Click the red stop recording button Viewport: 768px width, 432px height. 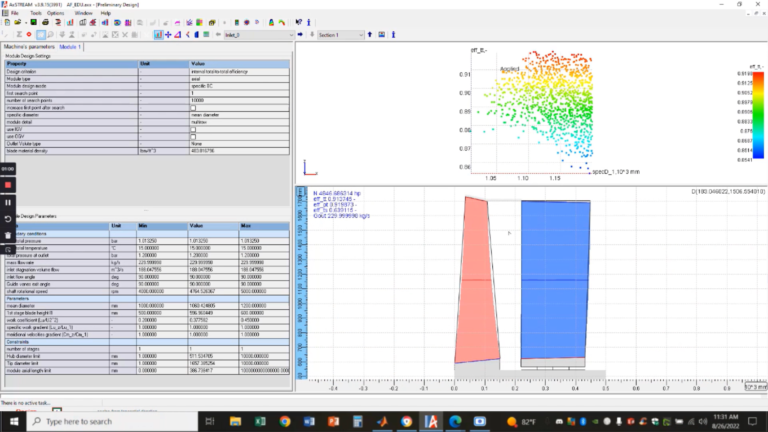(8, 185)
